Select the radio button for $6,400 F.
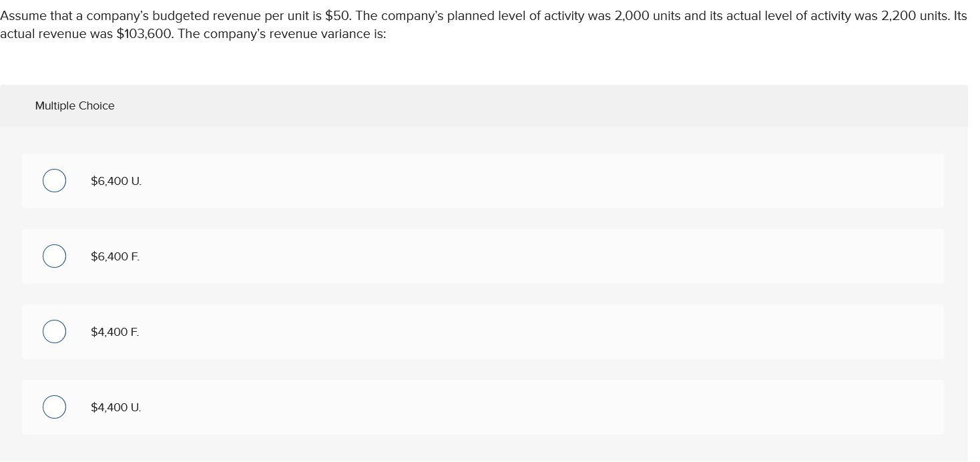Viewport: 980px width, 462px height. [54, 256]
